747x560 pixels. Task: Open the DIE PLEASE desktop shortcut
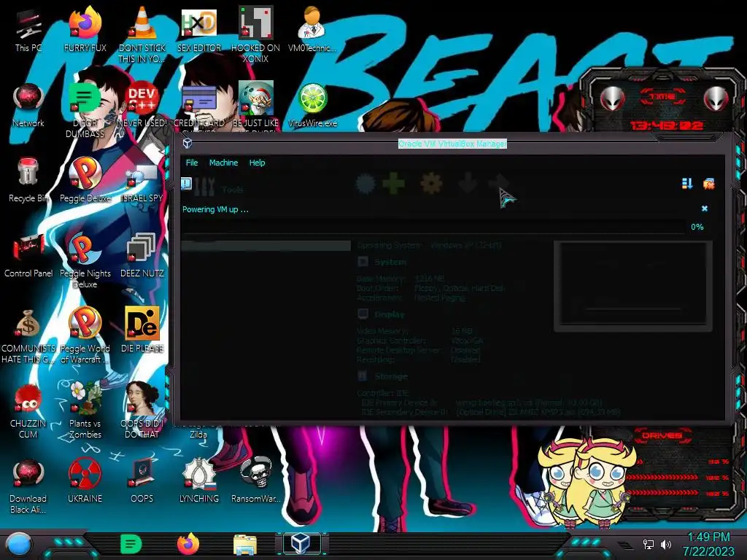point(142,330)
